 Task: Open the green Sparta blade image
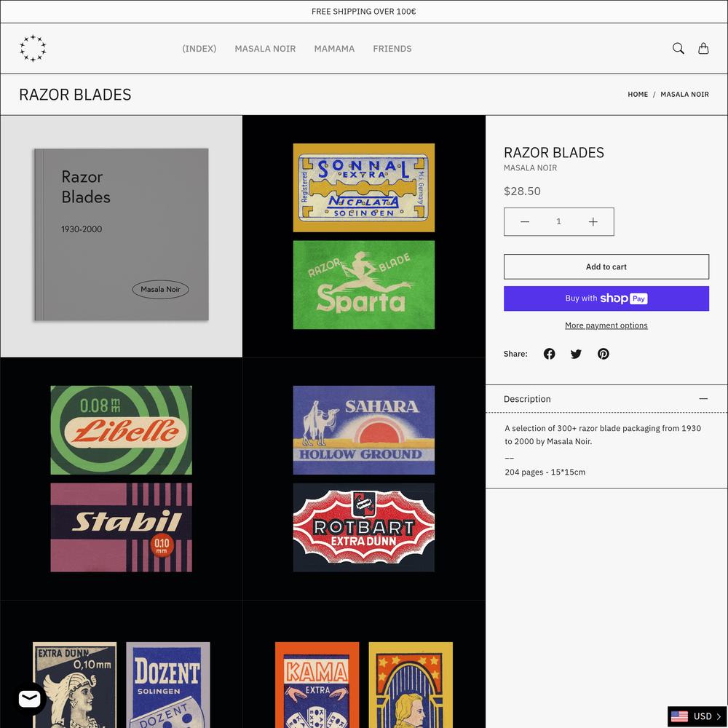tap(364, 285)
